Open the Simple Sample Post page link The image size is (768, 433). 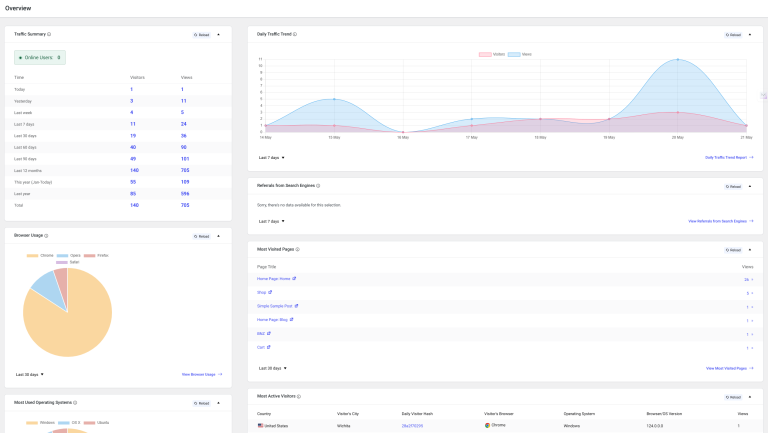(x=274, y=306)
